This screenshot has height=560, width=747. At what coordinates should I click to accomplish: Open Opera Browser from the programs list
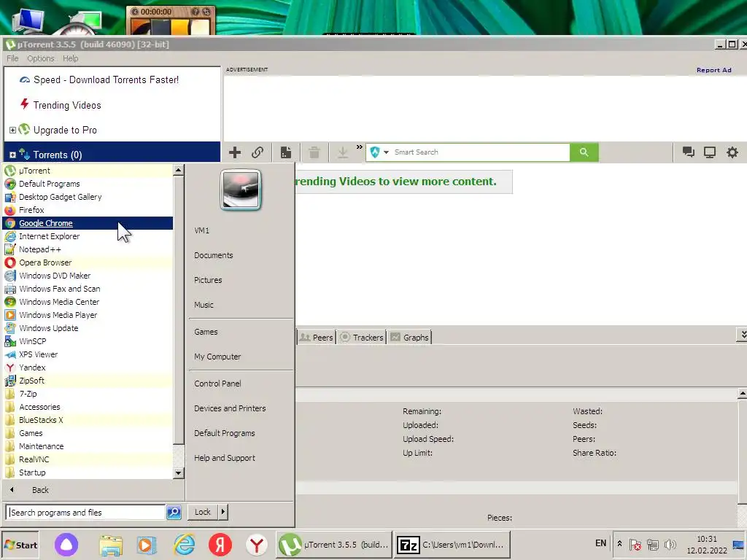point(88,262)
